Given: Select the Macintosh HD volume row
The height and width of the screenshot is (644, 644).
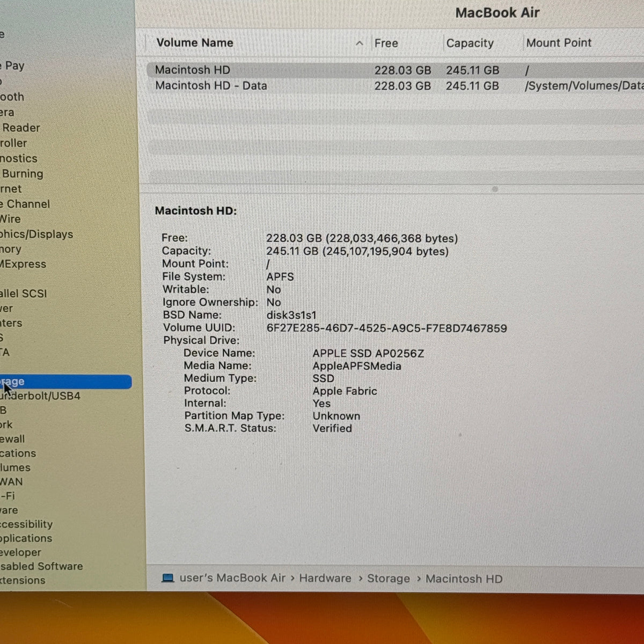Looking at the screenshot, I should click(x=395, y=70).
